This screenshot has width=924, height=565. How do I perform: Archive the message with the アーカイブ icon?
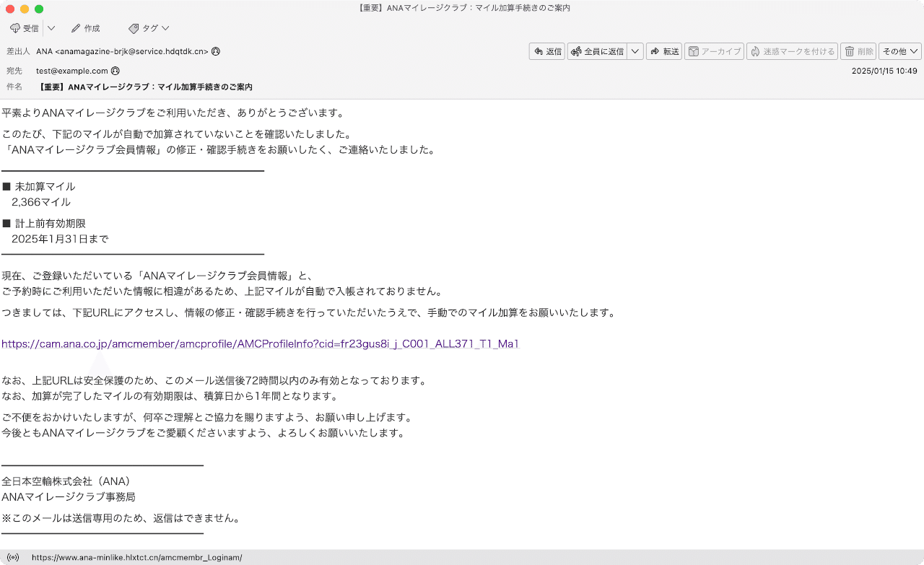(714, 51)
